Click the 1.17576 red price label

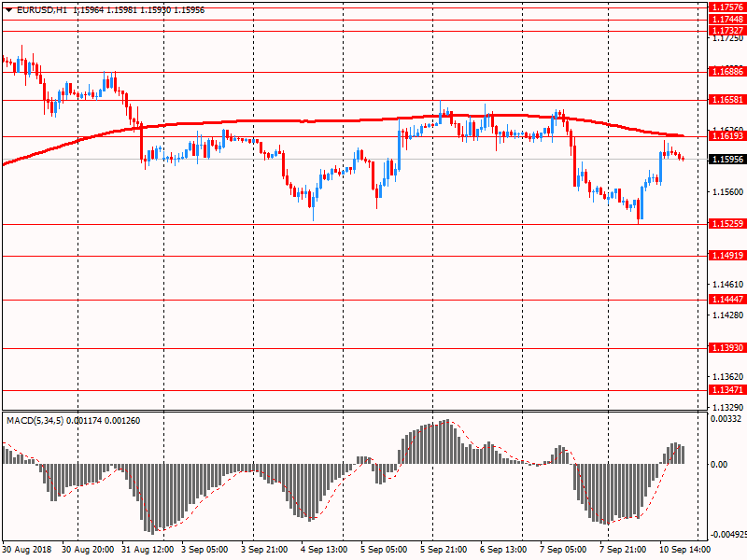(726, 7)
